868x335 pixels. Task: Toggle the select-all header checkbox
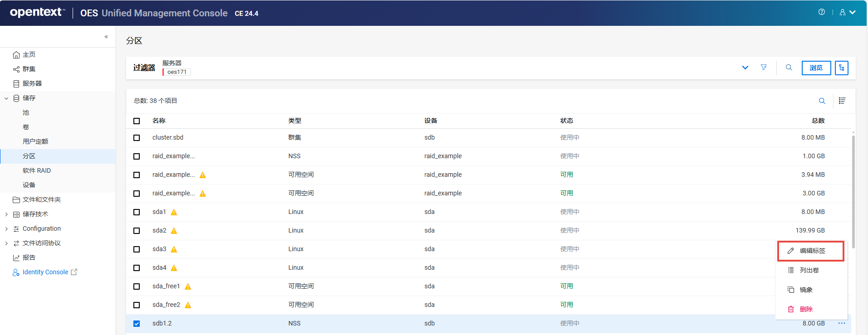pos(137,121)
